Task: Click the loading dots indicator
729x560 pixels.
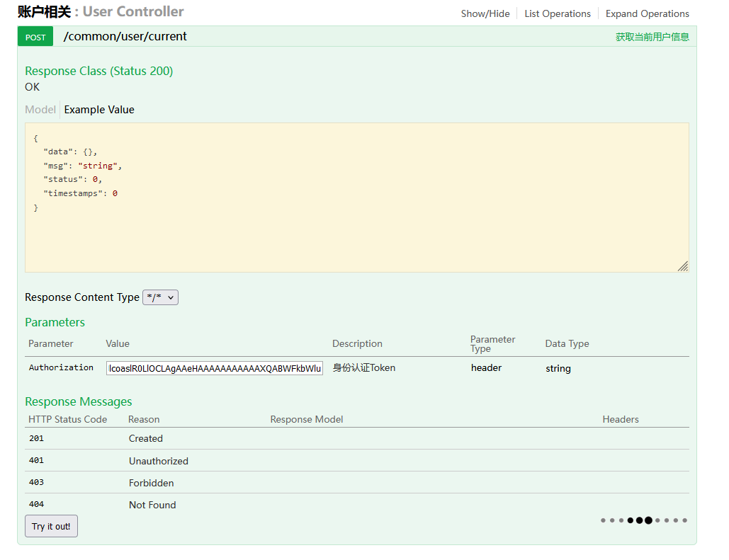Action: pyautogui.click(x=643, y=520)
